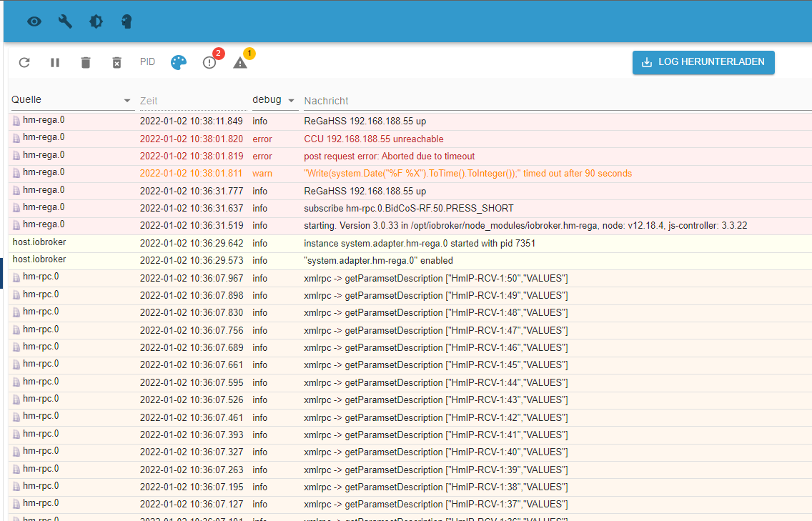Screen dimensions: 812x521
Task: Click the LOG HERUNTERLADEN button
Action: (703, 62)
